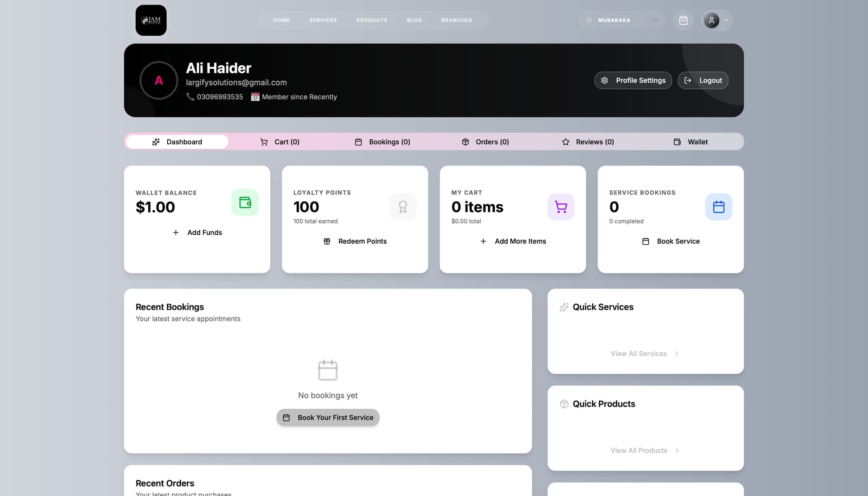The image size is (868, 496).
Task: Click the purple cart icon on My Cart card
Action: 561,207
